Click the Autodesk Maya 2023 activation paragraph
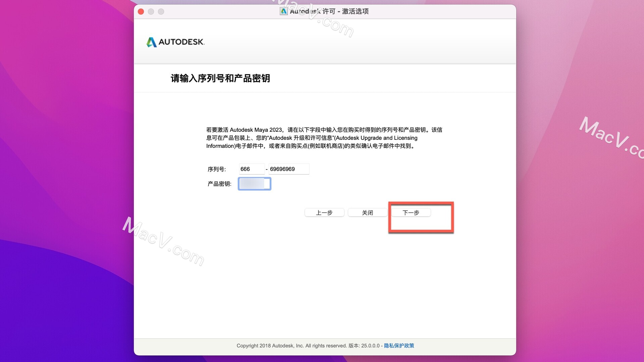 tap(324, 138)
